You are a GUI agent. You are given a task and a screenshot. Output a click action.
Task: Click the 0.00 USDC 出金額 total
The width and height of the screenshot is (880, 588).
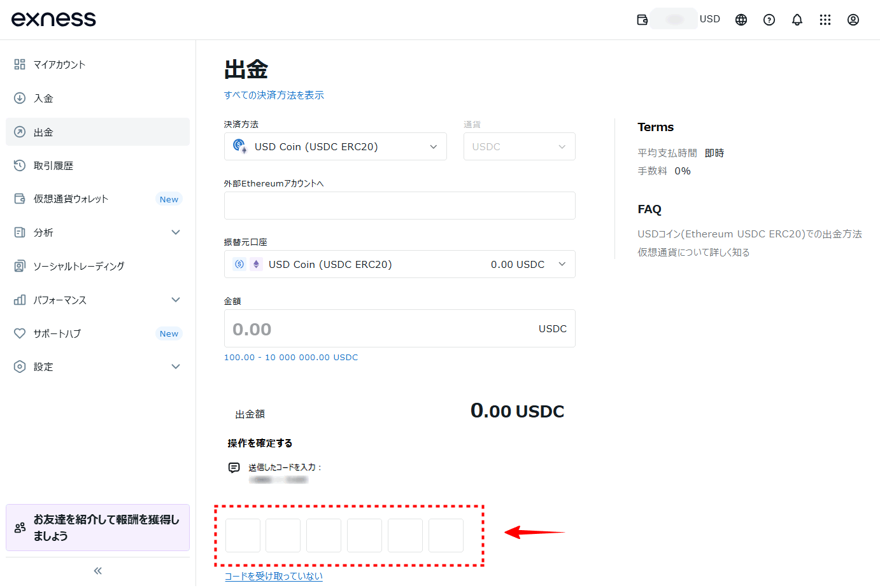coord(517,411)
